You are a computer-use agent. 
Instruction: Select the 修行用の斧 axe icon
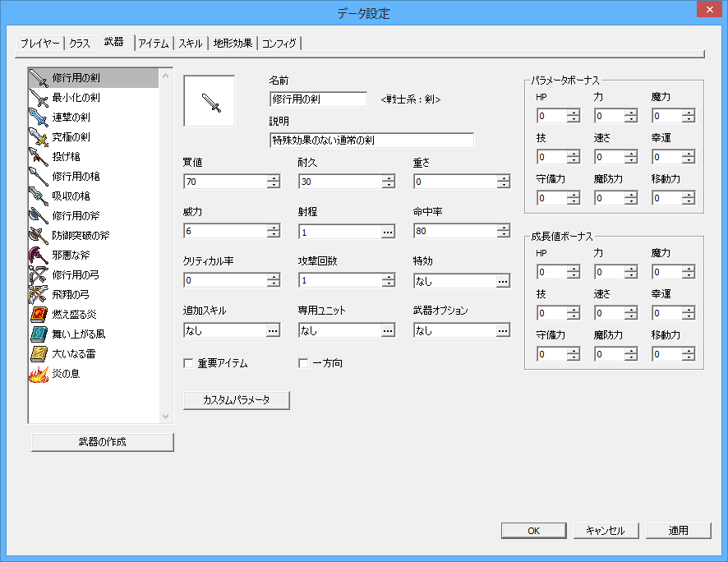39,216
